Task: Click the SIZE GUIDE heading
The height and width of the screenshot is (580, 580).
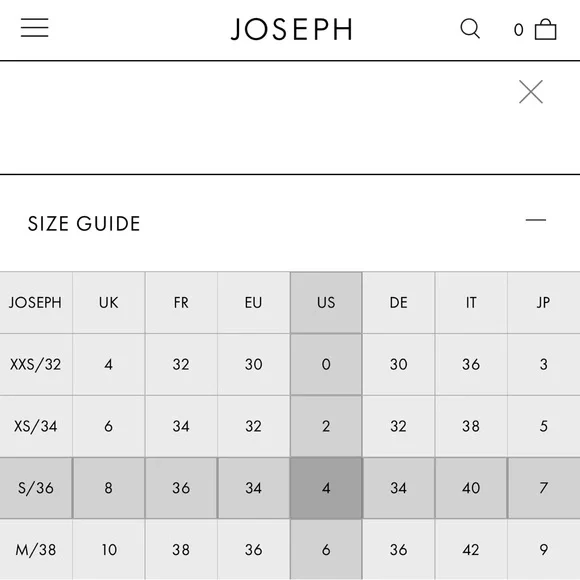Action: tap(84, 224)
